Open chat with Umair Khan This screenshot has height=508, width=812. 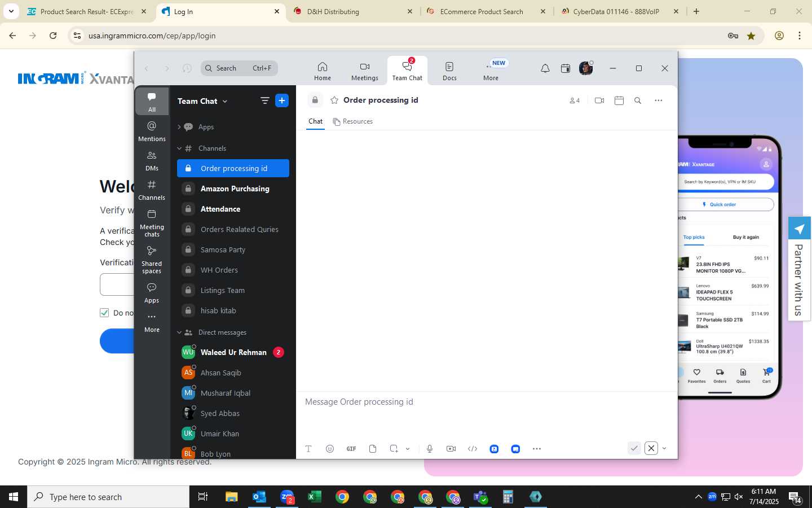[x=233, y=433]
